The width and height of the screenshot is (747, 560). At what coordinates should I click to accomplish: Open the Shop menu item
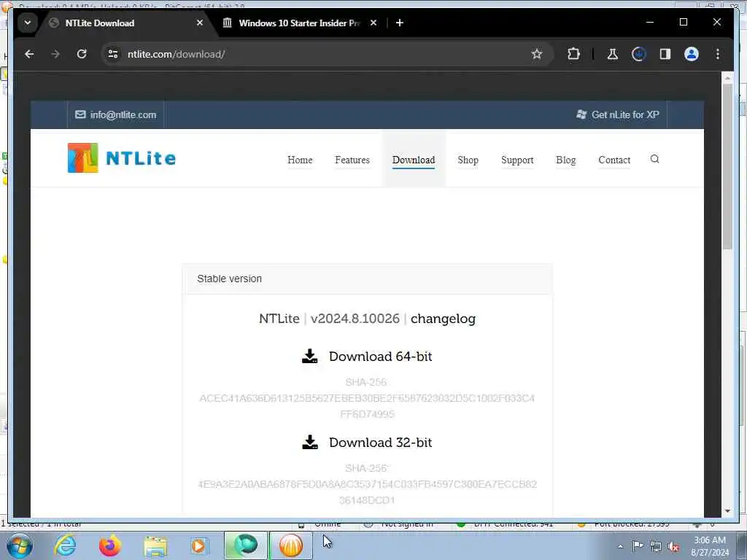468,160
